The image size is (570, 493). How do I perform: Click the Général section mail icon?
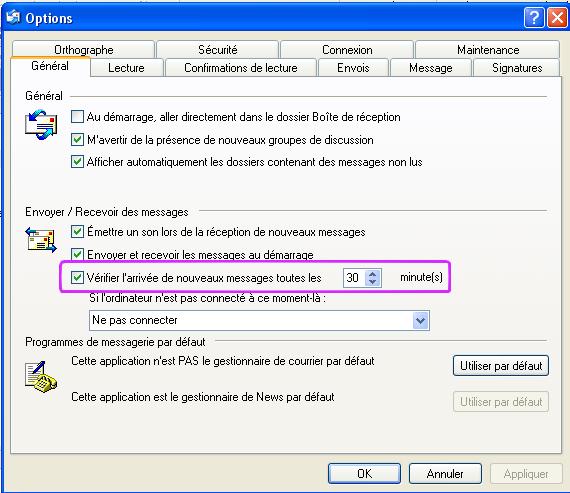coord(41,125)
